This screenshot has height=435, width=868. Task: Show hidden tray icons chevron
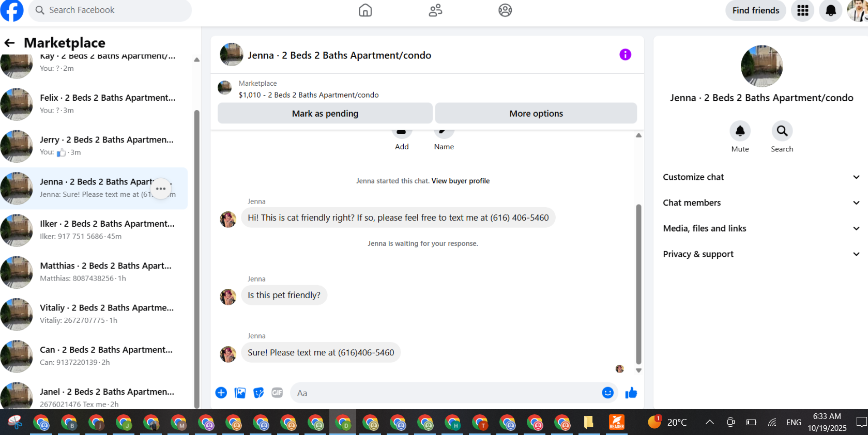click(x=710, y=423)
